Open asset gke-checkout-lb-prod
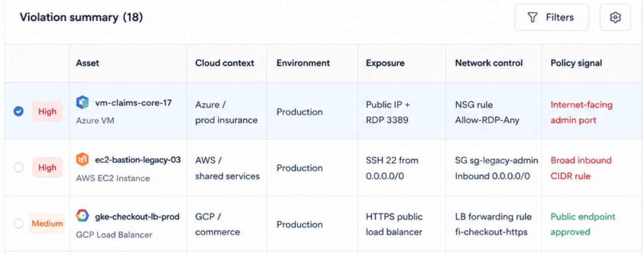The image size is (644, 255). 137,217
